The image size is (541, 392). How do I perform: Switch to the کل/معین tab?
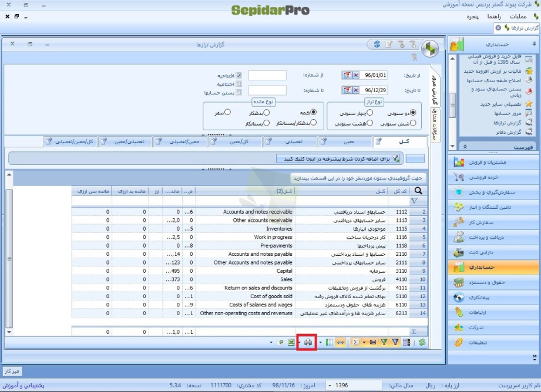(x=236, y=141)
